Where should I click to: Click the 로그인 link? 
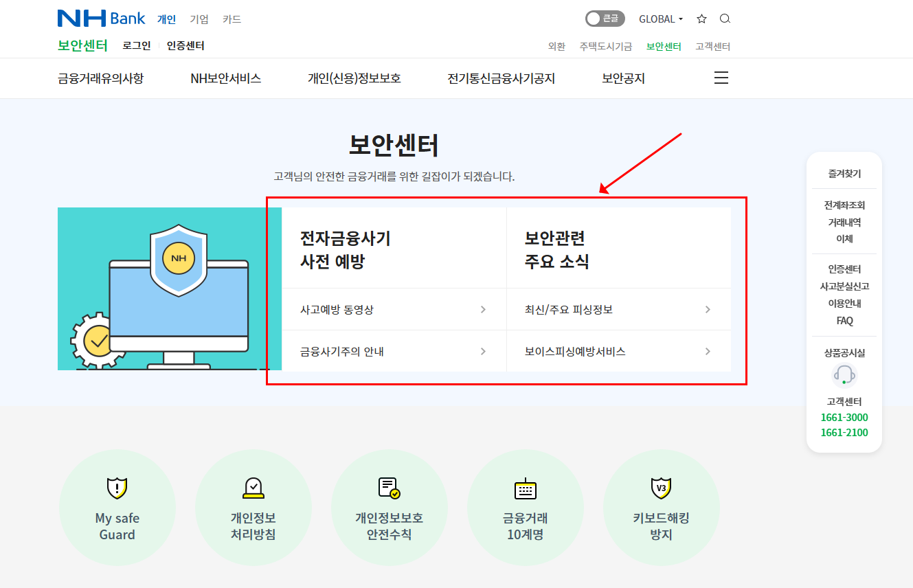(136, 45)
